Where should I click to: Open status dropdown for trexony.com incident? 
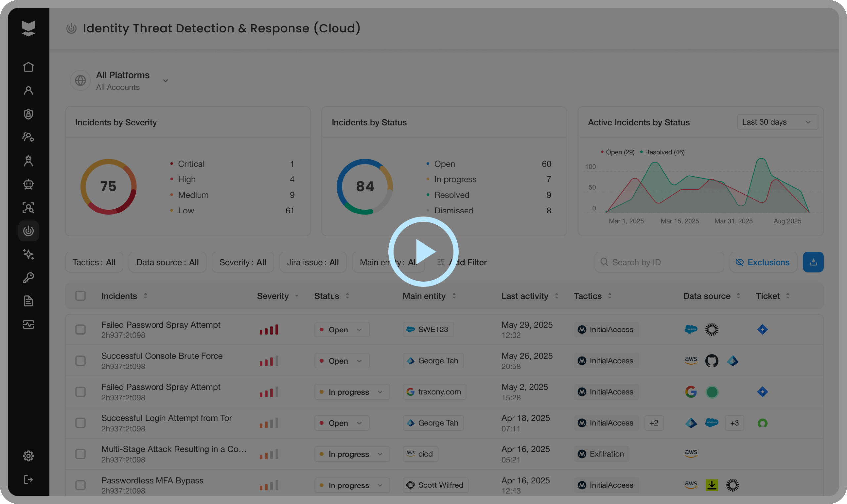point(352,392)
